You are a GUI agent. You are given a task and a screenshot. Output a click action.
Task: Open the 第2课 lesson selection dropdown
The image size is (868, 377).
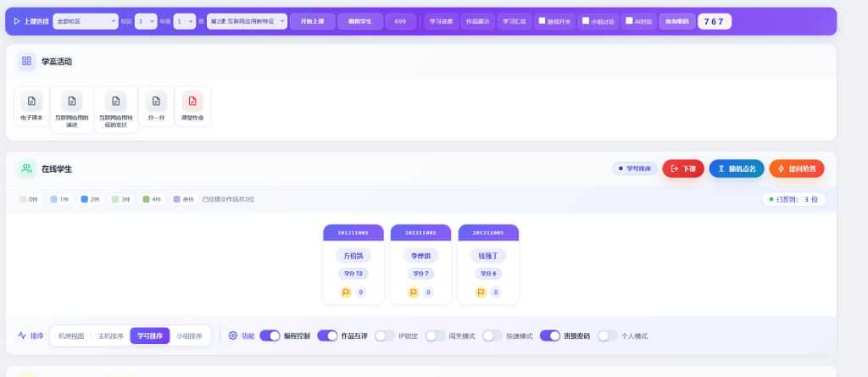(x=247, y=21)
